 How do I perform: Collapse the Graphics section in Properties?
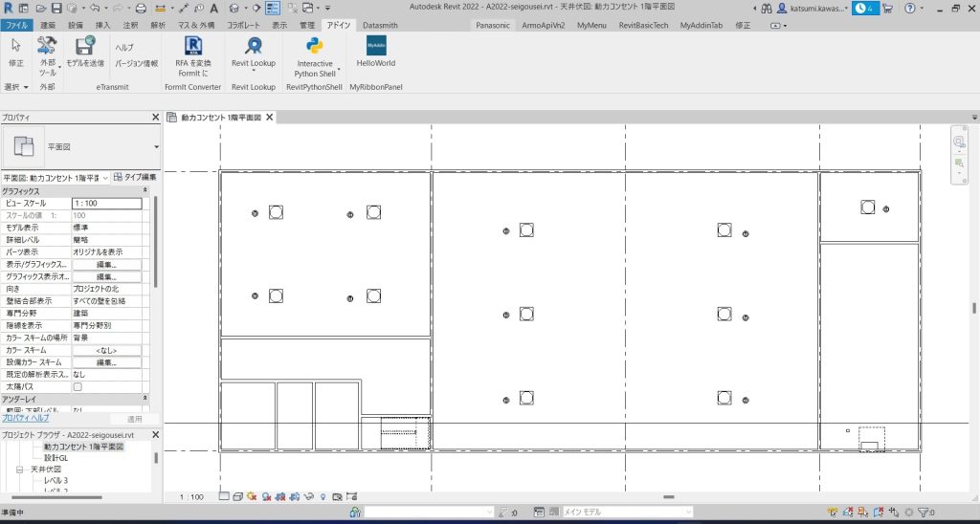pos(145,191)
